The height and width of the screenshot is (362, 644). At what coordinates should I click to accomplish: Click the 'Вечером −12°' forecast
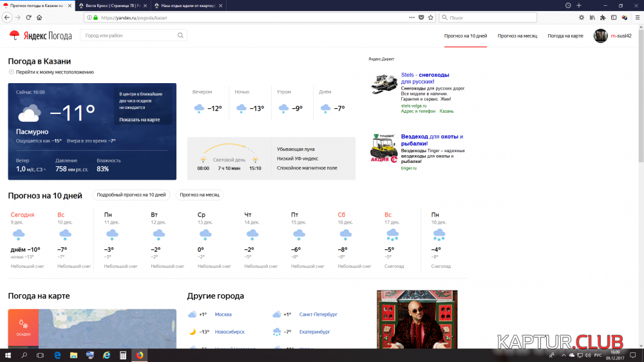pyautogui.click(x=207, y=102)
